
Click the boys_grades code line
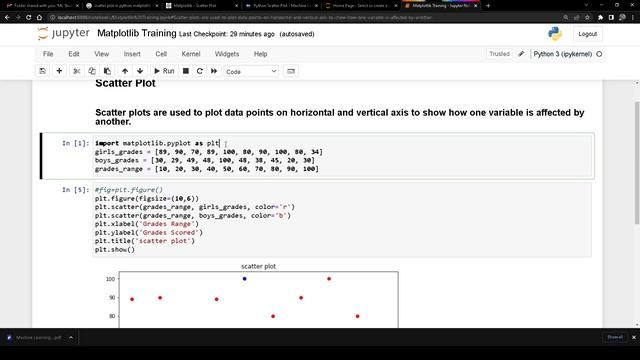[204, 160]
